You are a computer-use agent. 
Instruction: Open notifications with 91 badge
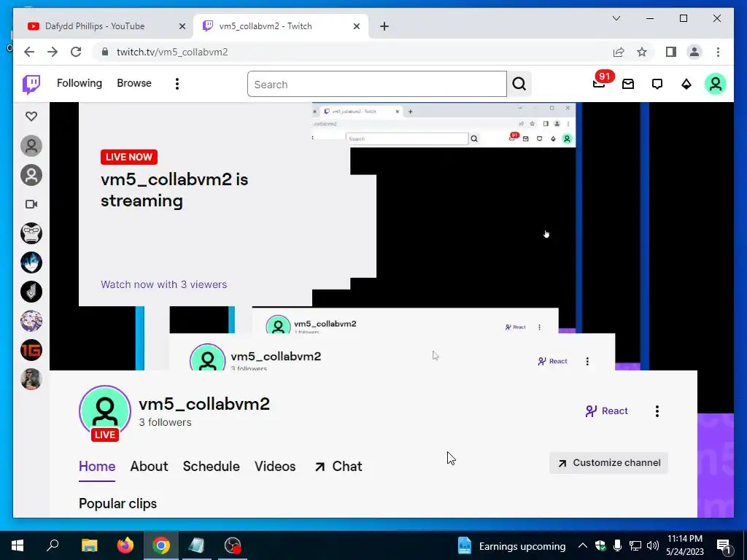pyautogui.click(x=600, y=83)
